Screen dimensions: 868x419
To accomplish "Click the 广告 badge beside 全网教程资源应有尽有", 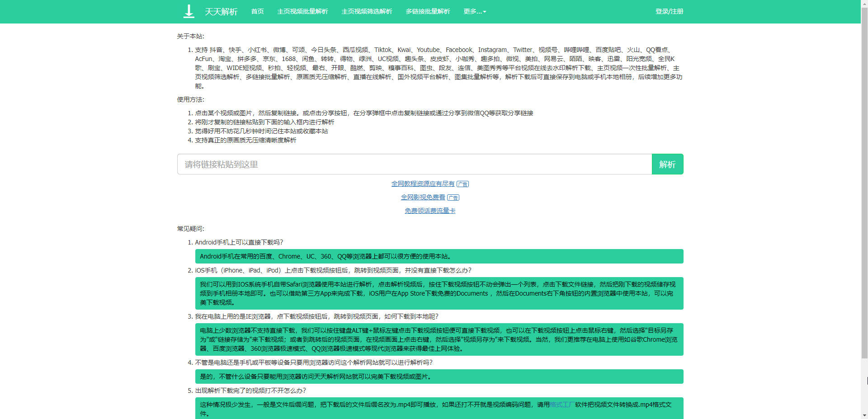I will click(x=462, y=184).
